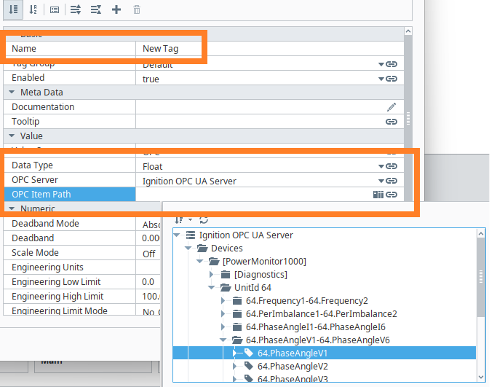Viewport: 490px width, 388px height.
Task: Collapse the Ignition OPC UA Server node
Action: click(177, 235)
